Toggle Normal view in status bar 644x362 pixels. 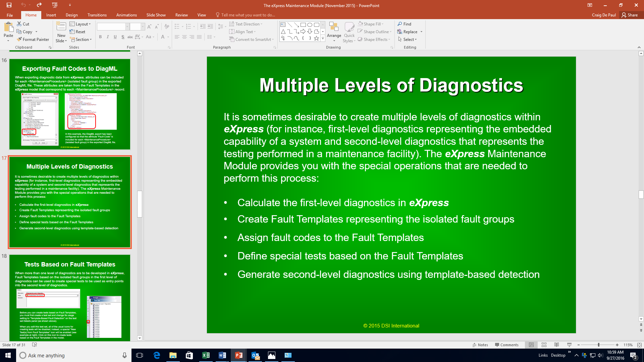coord(531,345)
